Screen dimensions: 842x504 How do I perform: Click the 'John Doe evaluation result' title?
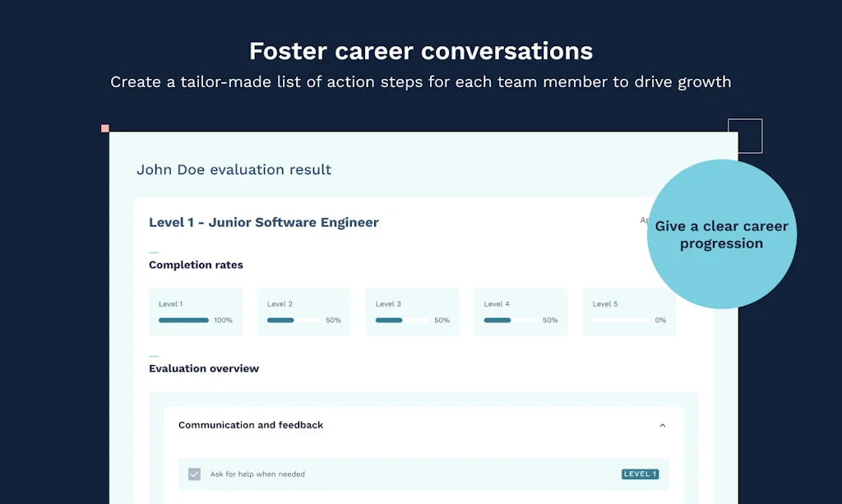[x=234, y=169]
